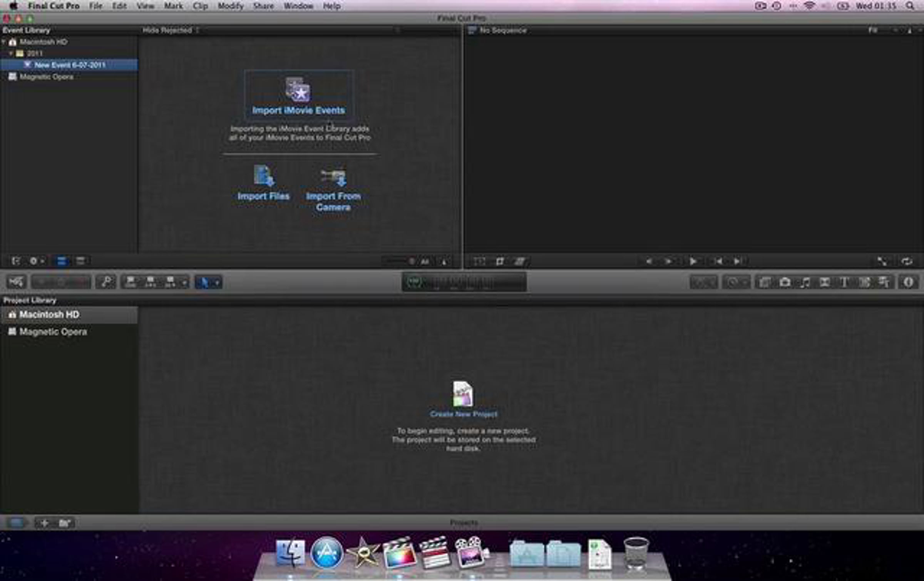Click the new project plus button
The height and width of the screenshot is (581, 924).
click(x=44, y=523)
